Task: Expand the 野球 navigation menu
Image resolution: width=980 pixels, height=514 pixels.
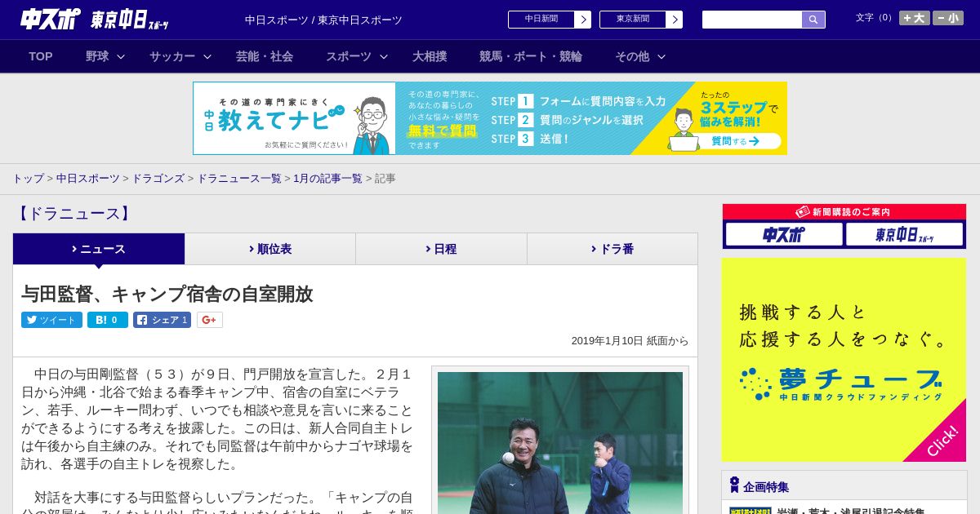Action: coord(105,56)
